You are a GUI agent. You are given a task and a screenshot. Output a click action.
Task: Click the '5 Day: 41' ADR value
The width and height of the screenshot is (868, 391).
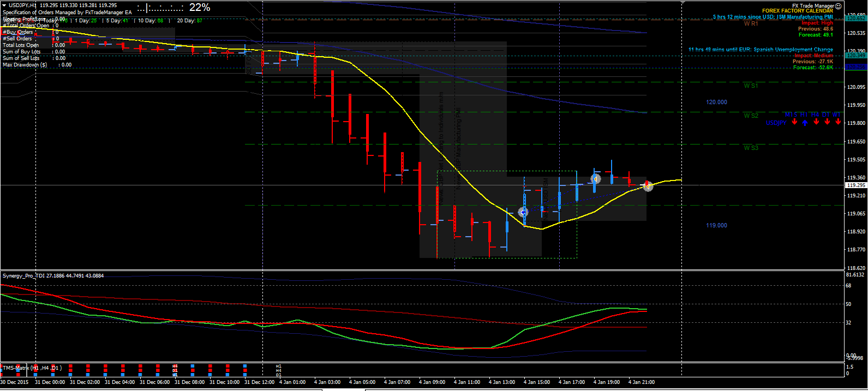(117, 21)
